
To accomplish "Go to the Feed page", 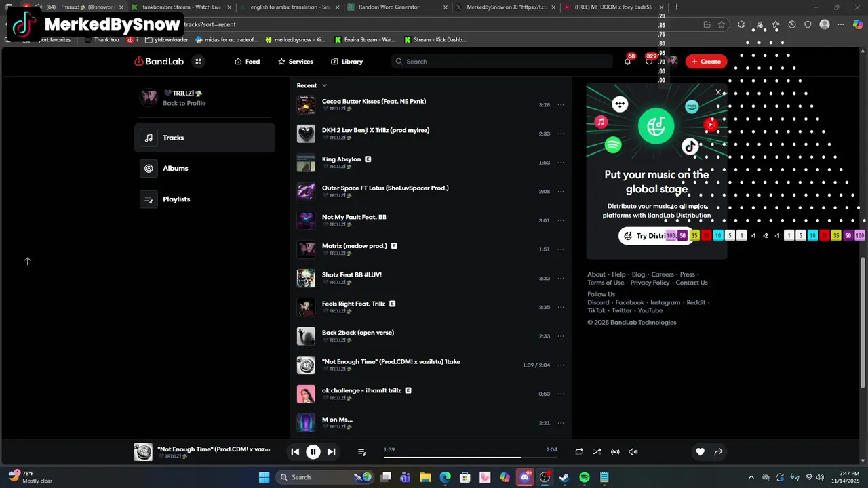I will 248,61.
